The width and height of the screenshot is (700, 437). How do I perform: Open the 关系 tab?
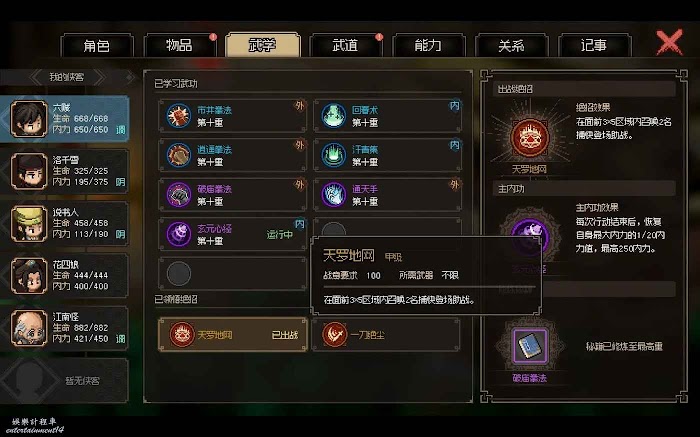(511, 45)
